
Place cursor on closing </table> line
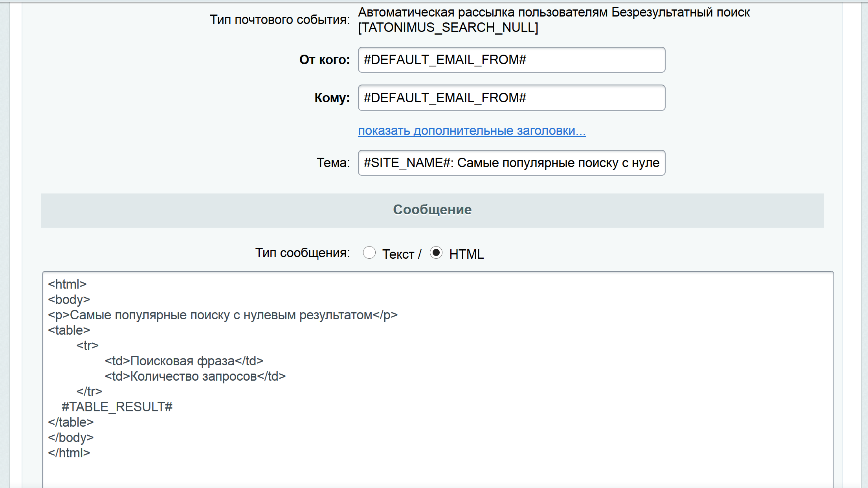pyautogui.click(x=71, y=422)
